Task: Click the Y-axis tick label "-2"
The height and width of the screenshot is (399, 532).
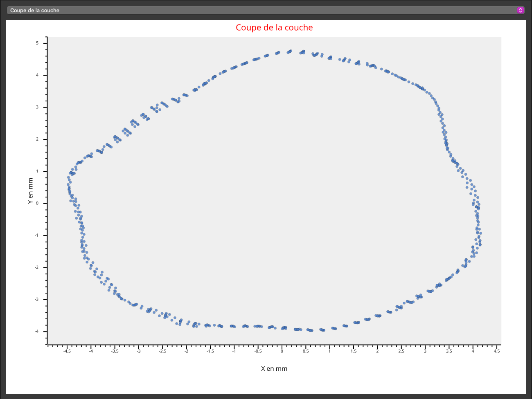Action: [x=36, y=267]
